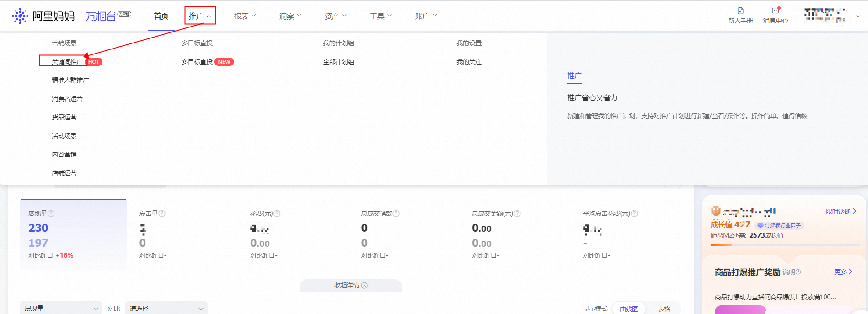
Task: Open 新人手册 guide icon
Action: click(x=740, y=11)
